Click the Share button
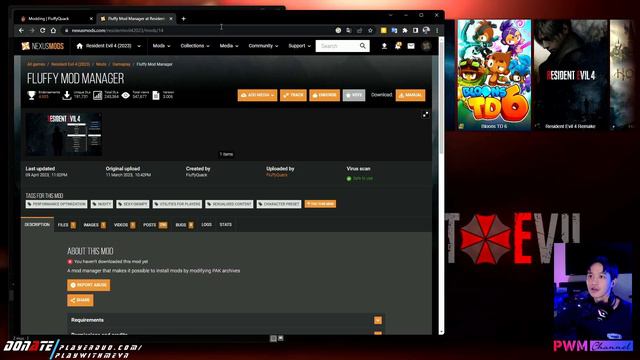This screenshot has height=360, width=640. pos(80,300)
